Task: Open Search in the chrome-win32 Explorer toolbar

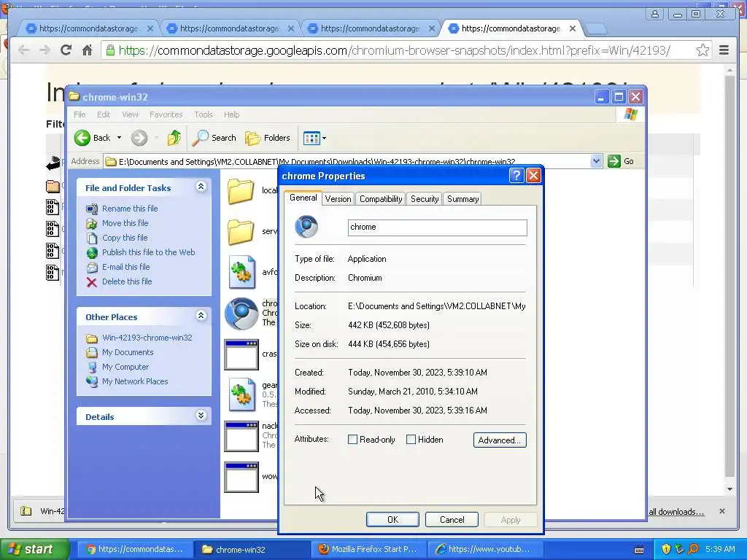Action: tap(214, 138)
